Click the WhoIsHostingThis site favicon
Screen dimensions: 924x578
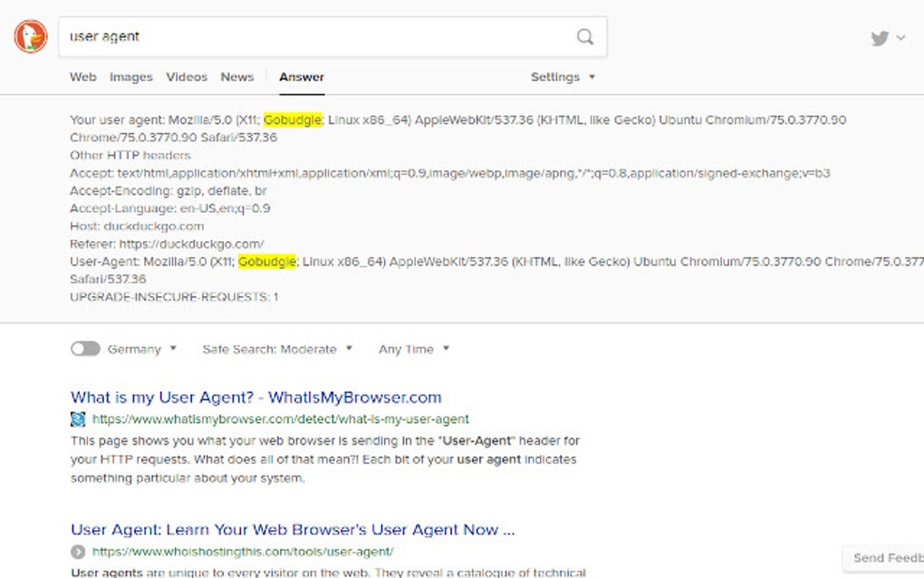click(77, 551)
